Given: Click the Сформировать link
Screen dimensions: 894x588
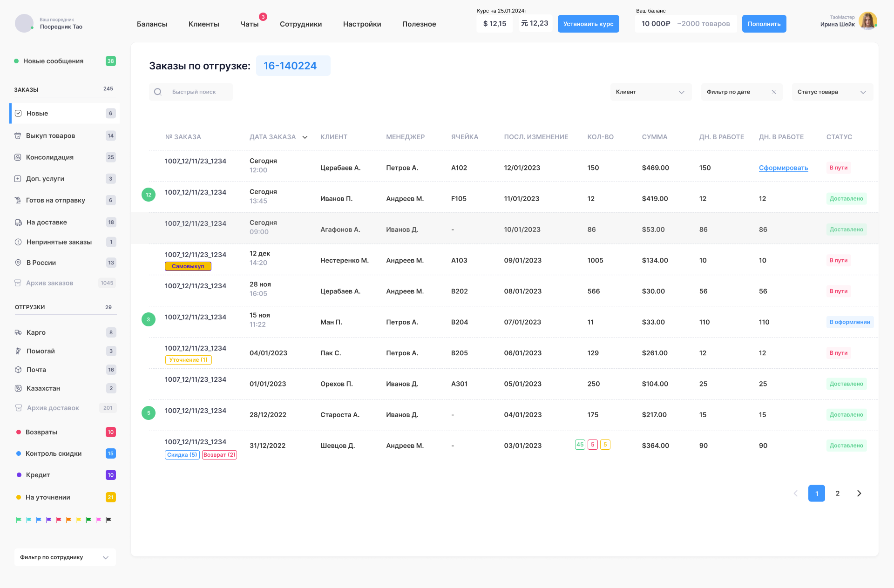Looking at the screenshot, I should 783,168.
